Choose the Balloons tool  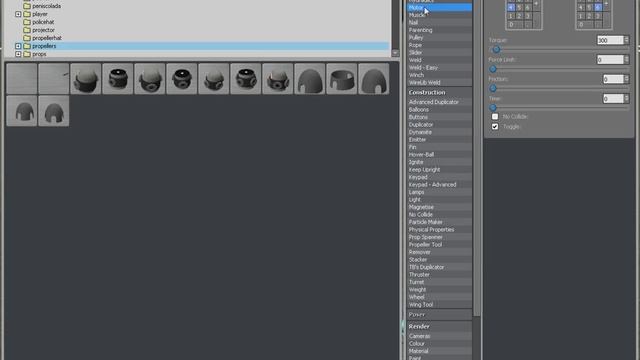click(439, 109)
